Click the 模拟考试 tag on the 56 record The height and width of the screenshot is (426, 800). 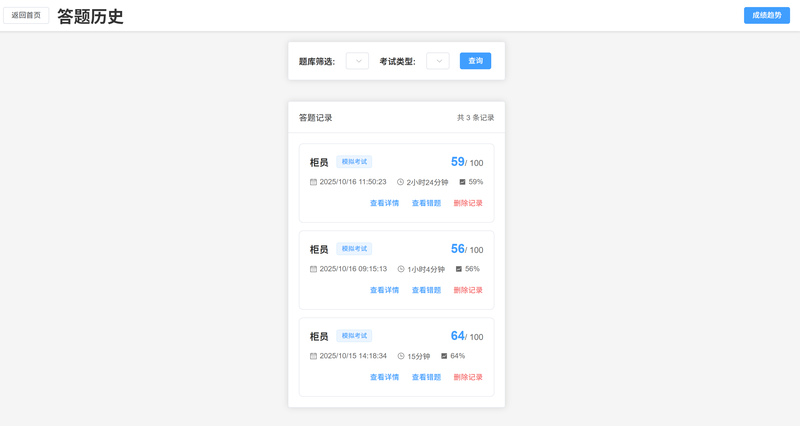tap(354, 248)
